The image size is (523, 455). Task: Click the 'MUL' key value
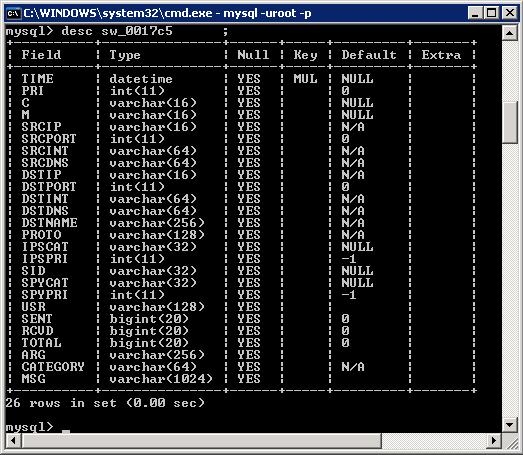pos(306,79)
